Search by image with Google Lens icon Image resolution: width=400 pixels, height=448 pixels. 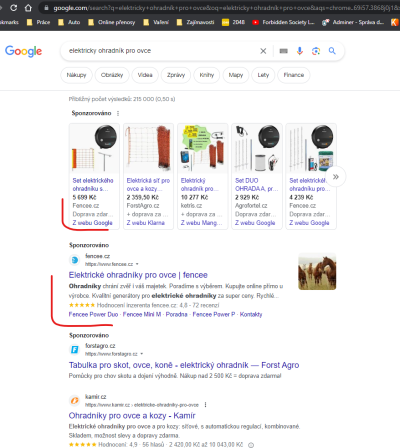[316, 51]
